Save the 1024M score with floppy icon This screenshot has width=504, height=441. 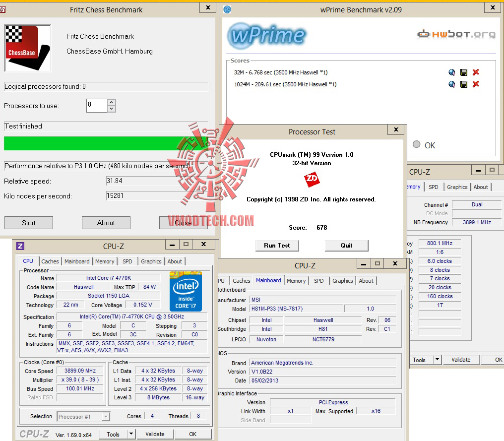click(463, 84)
